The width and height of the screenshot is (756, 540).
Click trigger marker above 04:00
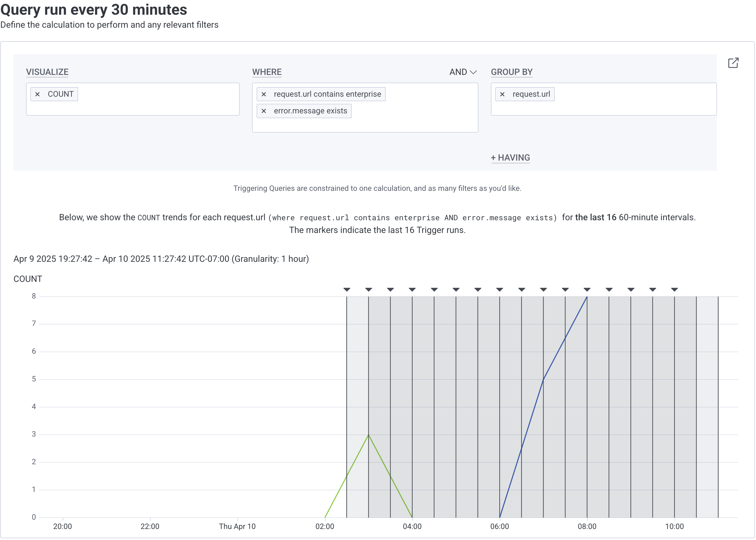(x=412, y=290)
